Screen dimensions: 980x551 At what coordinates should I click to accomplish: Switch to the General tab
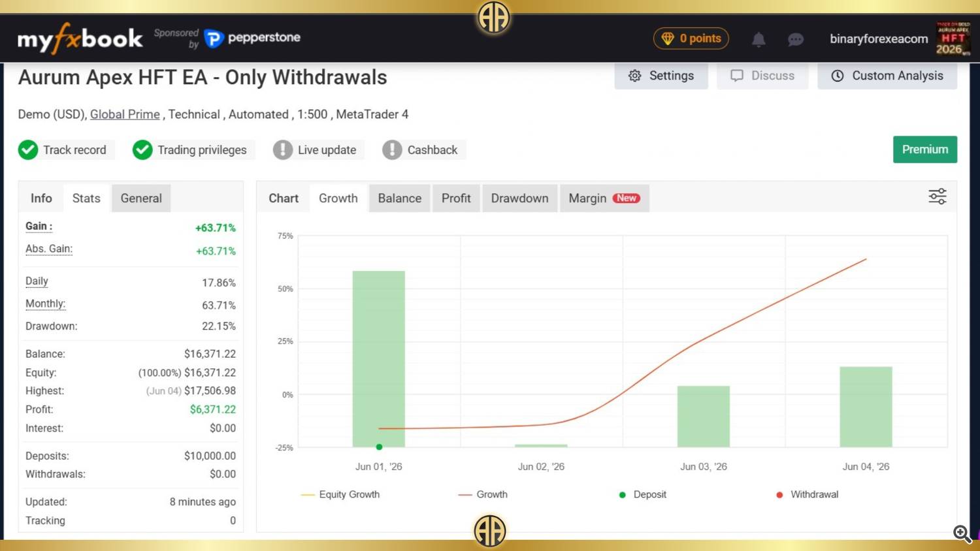coord(141,198)
